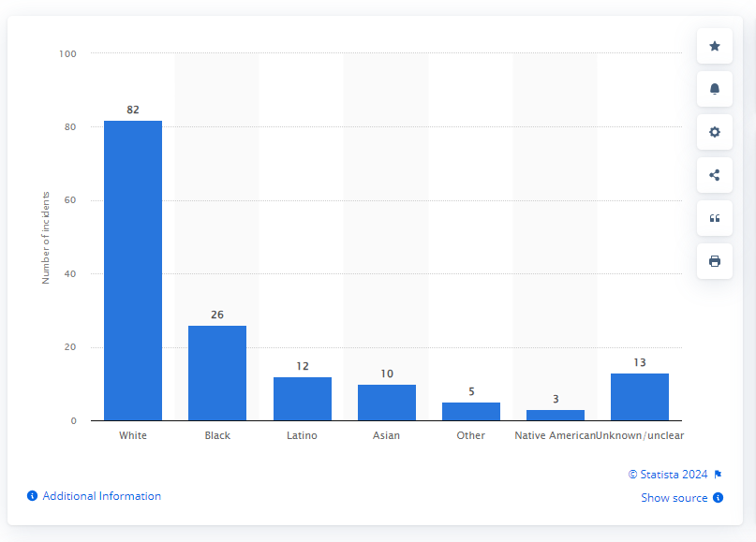Open the citation quote icon
Viewport: 756px width, 542px height.
point(715,218)
